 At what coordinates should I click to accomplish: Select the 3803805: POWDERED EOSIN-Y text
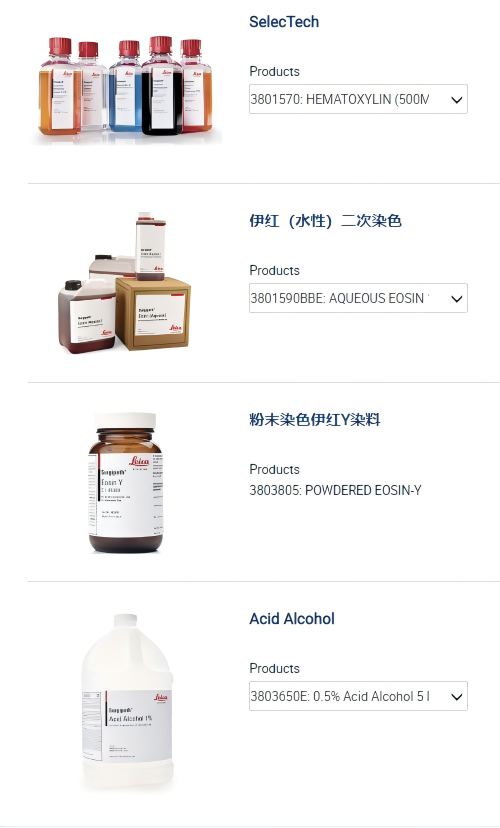[x=335, y=490]
